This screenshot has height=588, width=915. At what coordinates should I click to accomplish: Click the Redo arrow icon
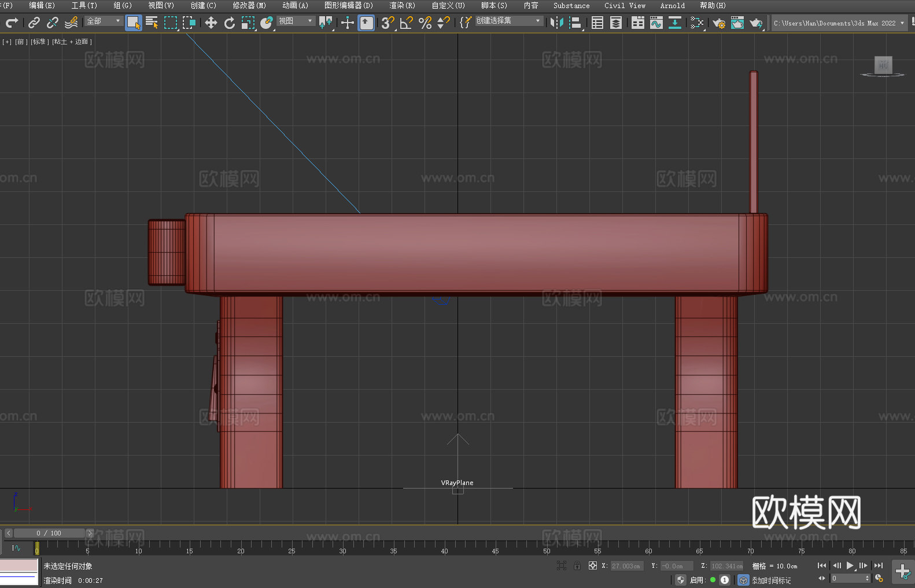12,23
